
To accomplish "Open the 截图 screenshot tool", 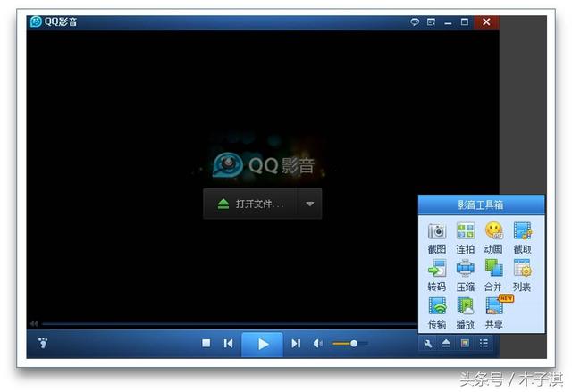I will click(437, 238).
